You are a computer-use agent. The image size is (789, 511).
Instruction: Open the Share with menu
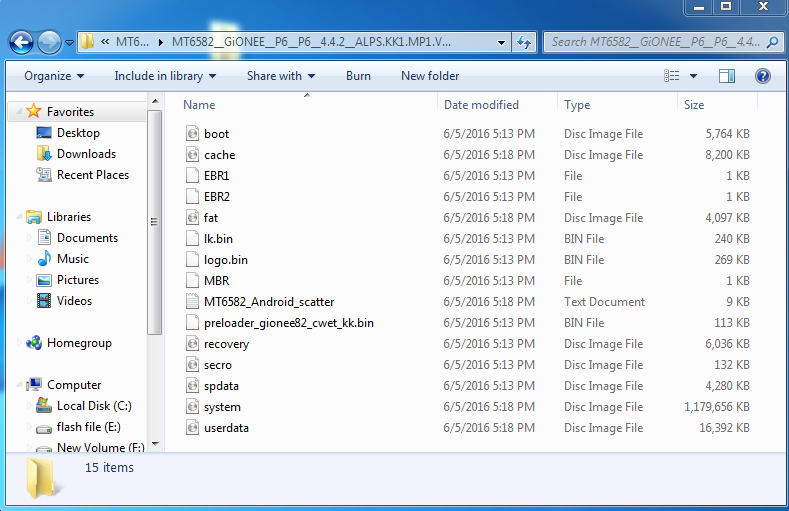click(281, 76)
